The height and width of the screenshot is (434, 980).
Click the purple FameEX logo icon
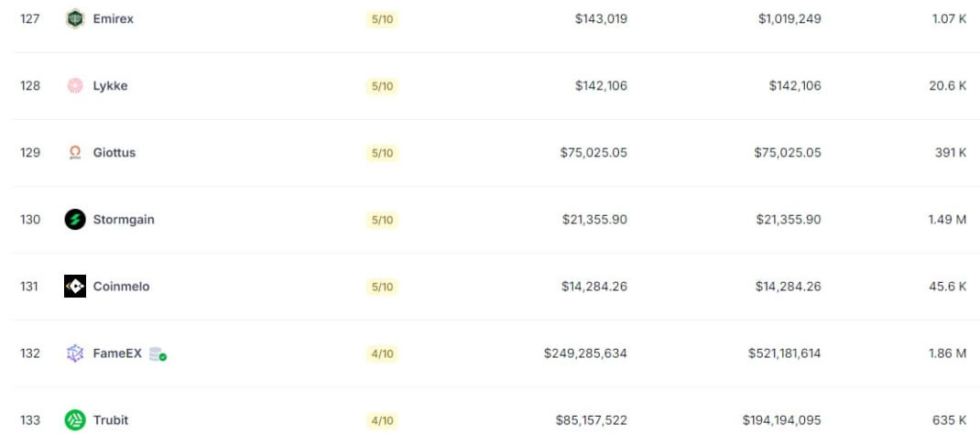tap(75, 353)
